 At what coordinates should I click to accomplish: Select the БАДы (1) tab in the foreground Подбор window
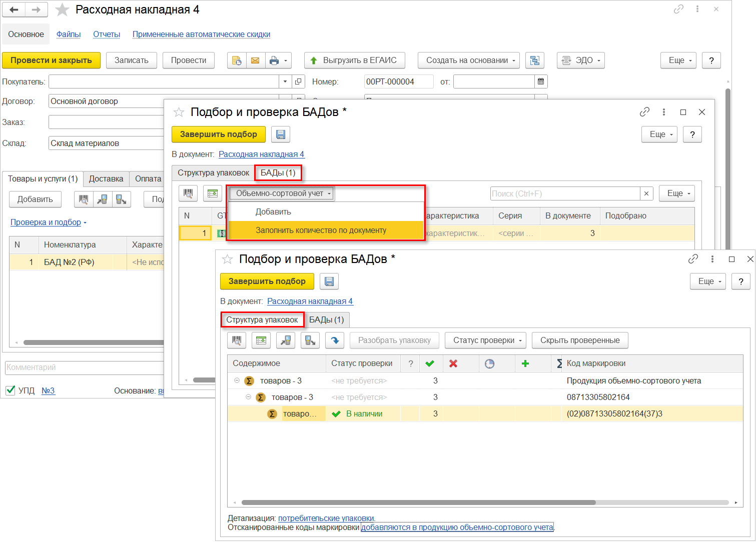(x=327, y=320)
